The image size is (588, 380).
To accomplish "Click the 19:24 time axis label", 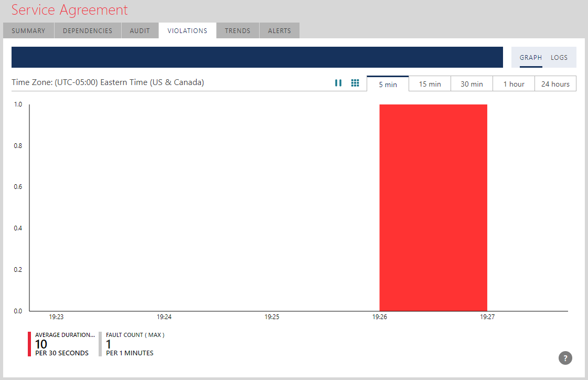I will (x=164, y=317).
